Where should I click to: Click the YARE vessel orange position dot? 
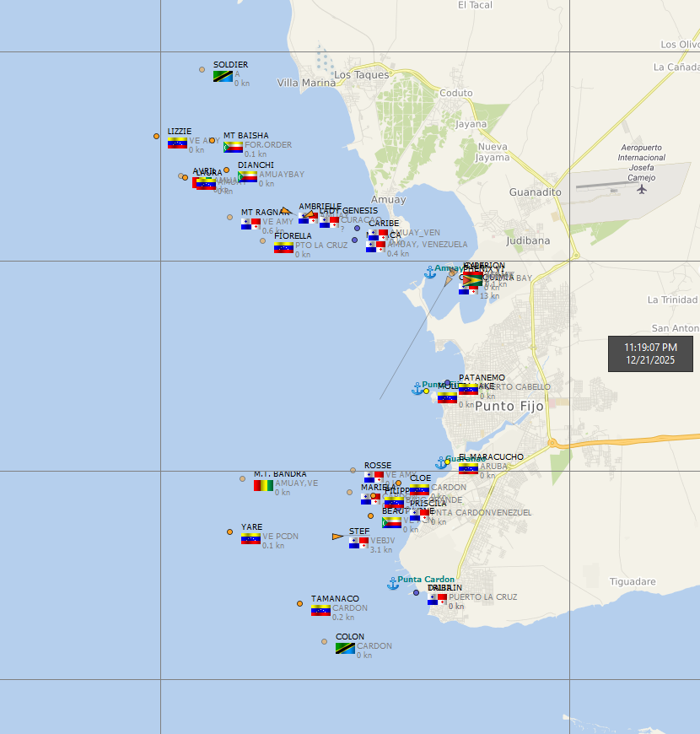click(x=229, y=532)
